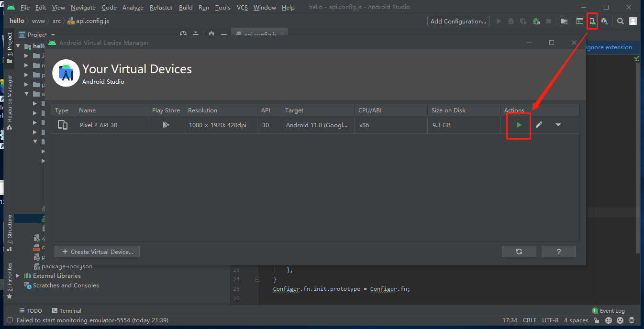644x329 pixels.
Task: Open the Build menu
Action: coord(186,8)
